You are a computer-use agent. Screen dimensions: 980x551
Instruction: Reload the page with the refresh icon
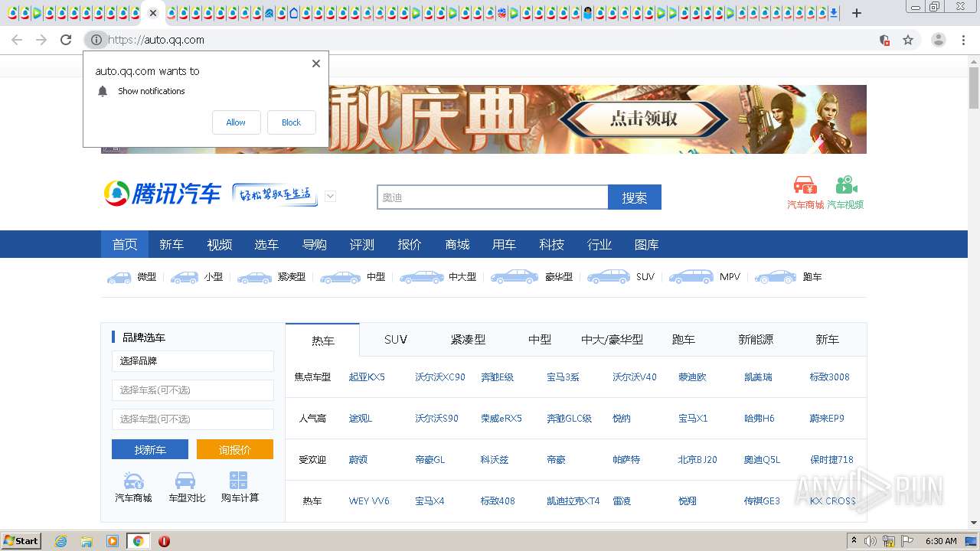point(66,40)
